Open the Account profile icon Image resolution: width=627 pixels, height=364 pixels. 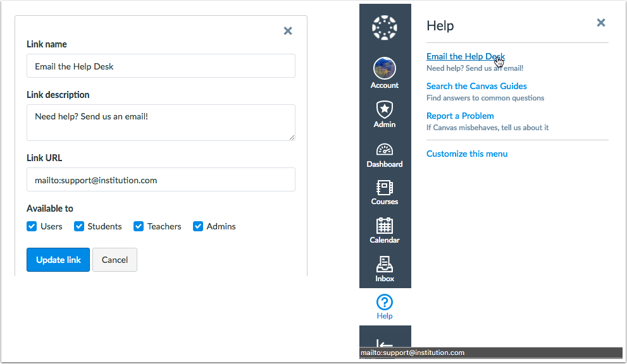pos(385,68)
